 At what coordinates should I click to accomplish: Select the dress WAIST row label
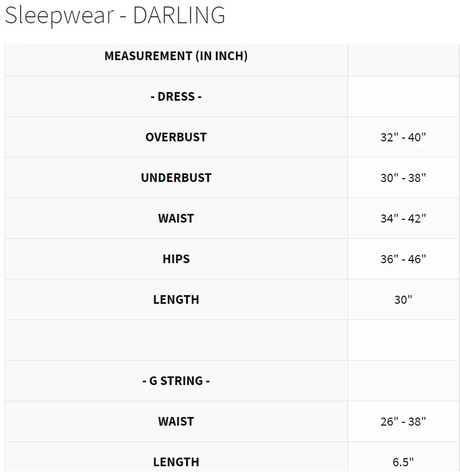[x=176, y=219]
